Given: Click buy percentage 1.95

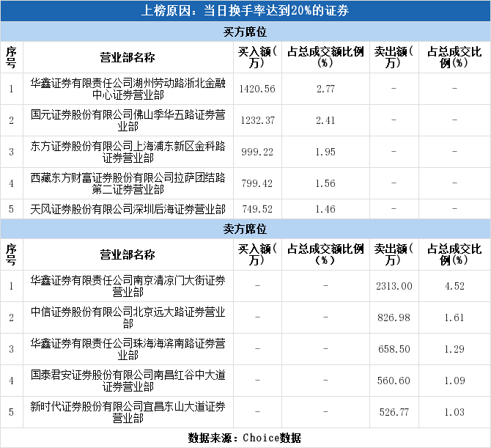Looking at the screenshot, I should point(325,152).
